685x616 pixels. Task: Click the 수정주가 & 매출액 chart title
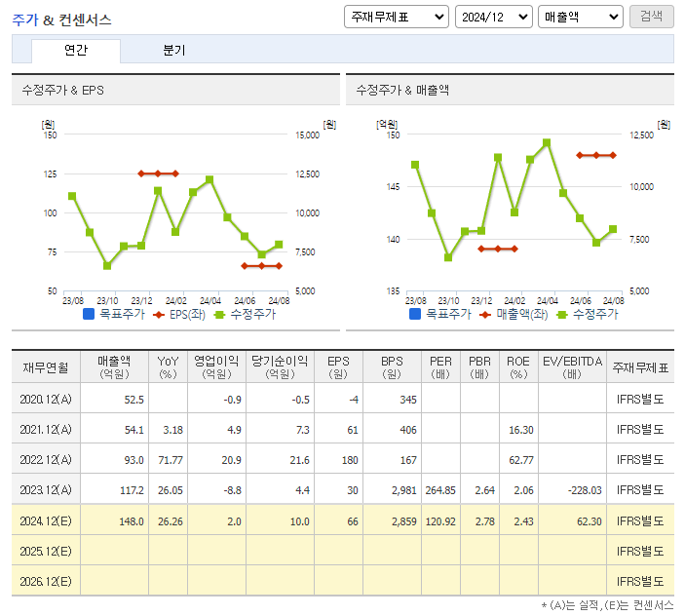click(x=402, y=90)
